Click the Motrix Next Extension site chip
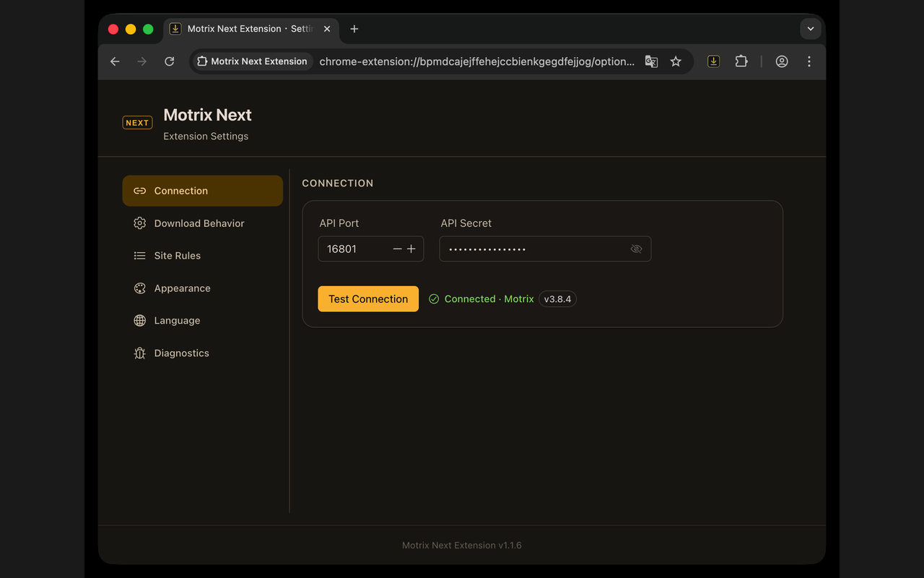 coord(253,61)
